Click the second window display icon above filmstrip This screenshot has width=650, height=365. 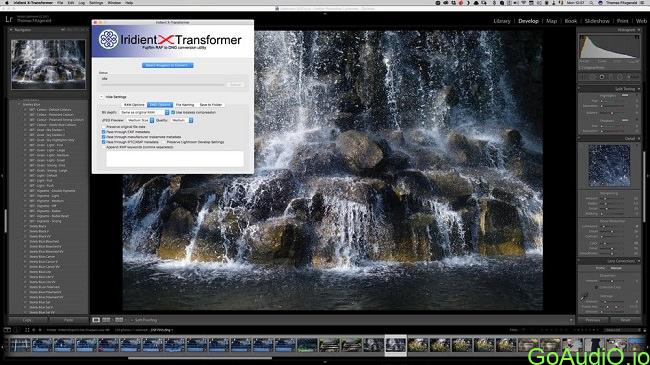(16, 330)
